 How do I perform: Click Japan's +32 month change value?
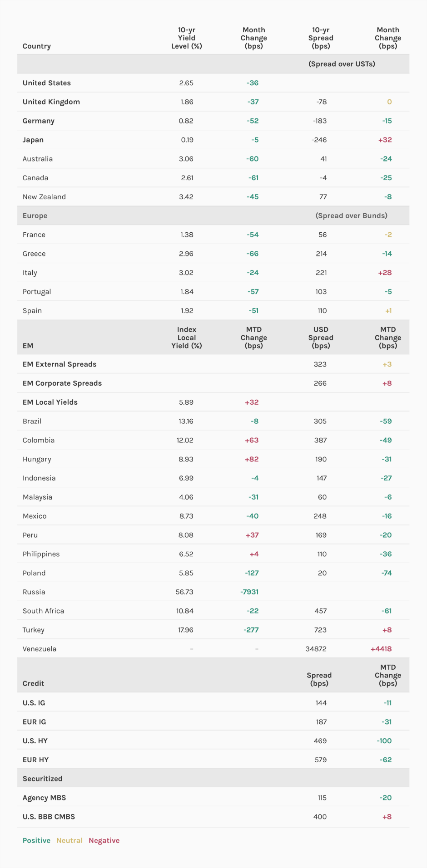click(385, 140)
